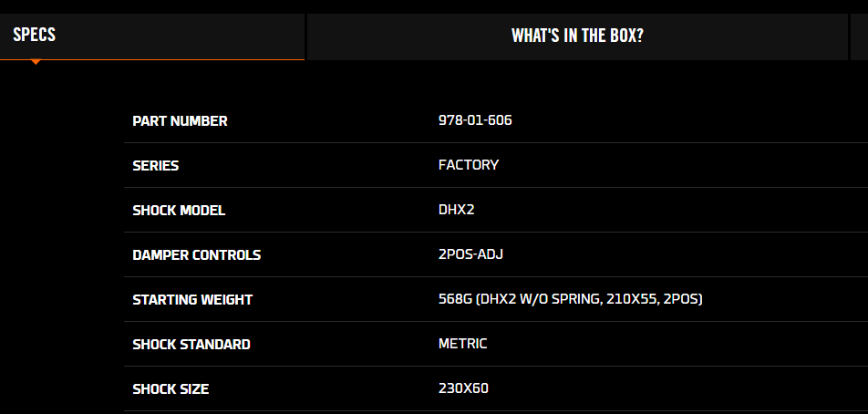Click the divider line under PART NUMBER row
Screen dimensions: 868x414
(492, 143)
